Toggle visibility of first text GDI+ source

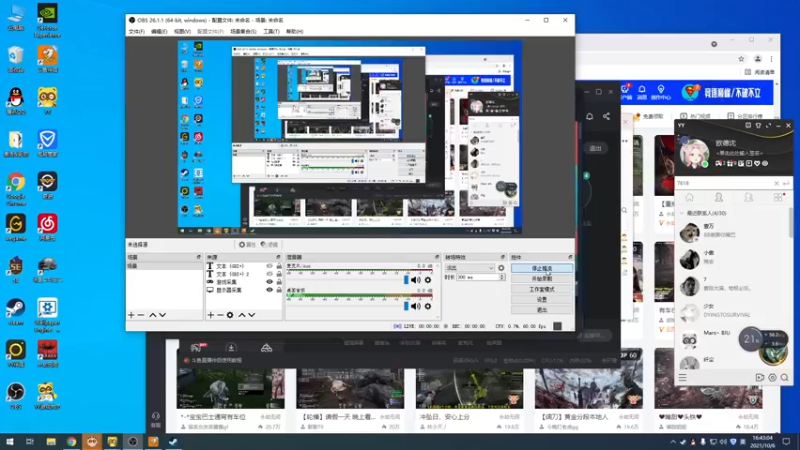pyautogui.click(x=269, y=266)
